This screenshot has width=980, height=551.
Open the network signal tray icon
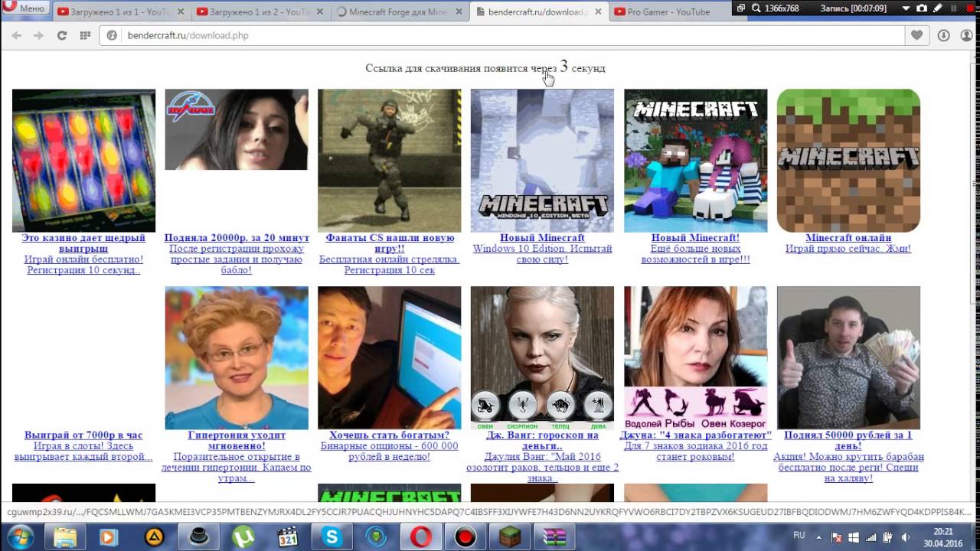tap(871, 537)
